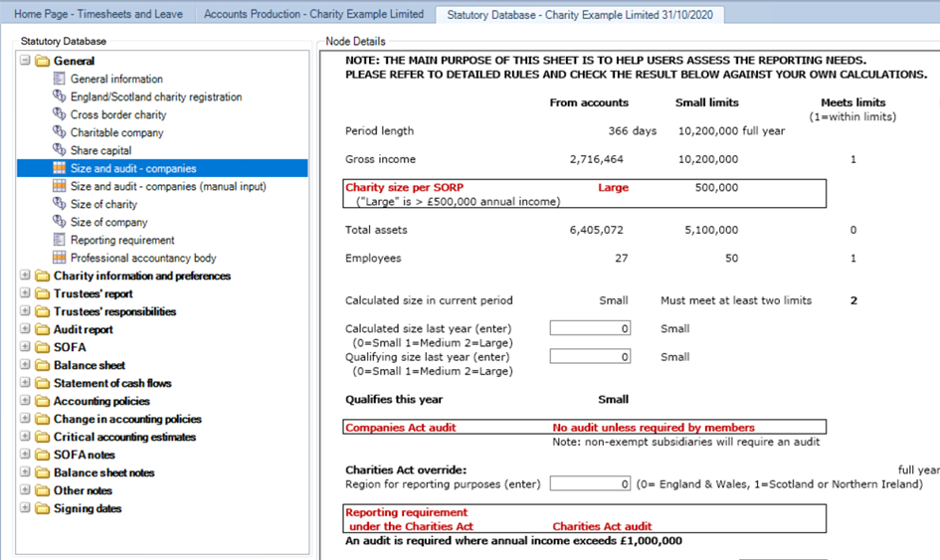Select Size and audit - companies (manual input)
This screenshot has height=560, width=940.
click(168, 186)
